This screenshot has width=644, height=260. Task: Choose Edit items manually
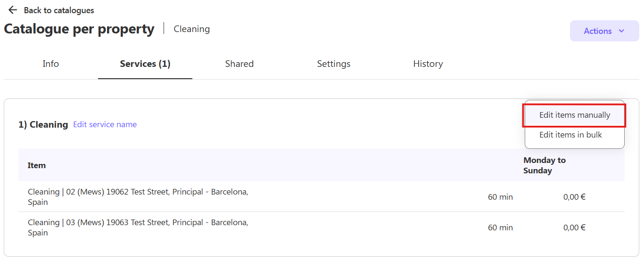[575, 115]
